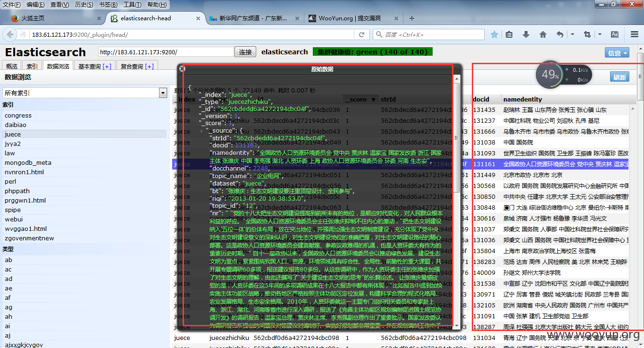Click the translate page icon in toolbar
The height and width of the screenshot is (348, 644).
click(615, 34)
